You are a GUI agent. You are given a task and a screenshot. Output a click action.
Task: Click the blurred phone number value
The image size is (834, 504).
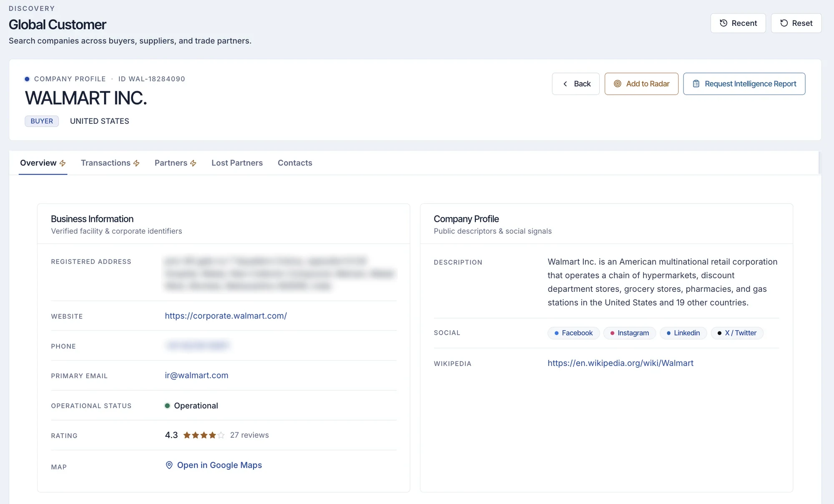[x=197, y=345]
